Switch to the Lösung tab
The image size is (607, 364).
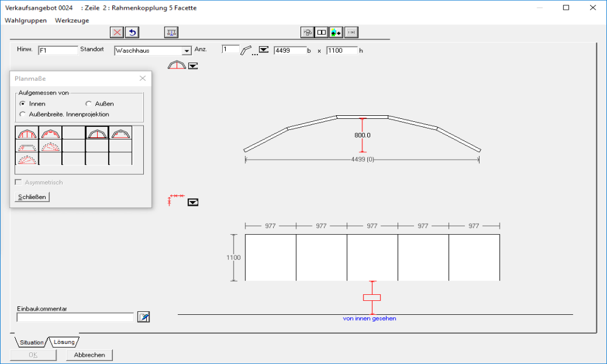pos(64,342)
